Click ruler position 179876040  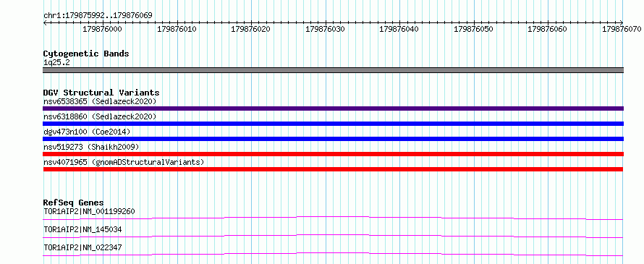tap(399, 29)
